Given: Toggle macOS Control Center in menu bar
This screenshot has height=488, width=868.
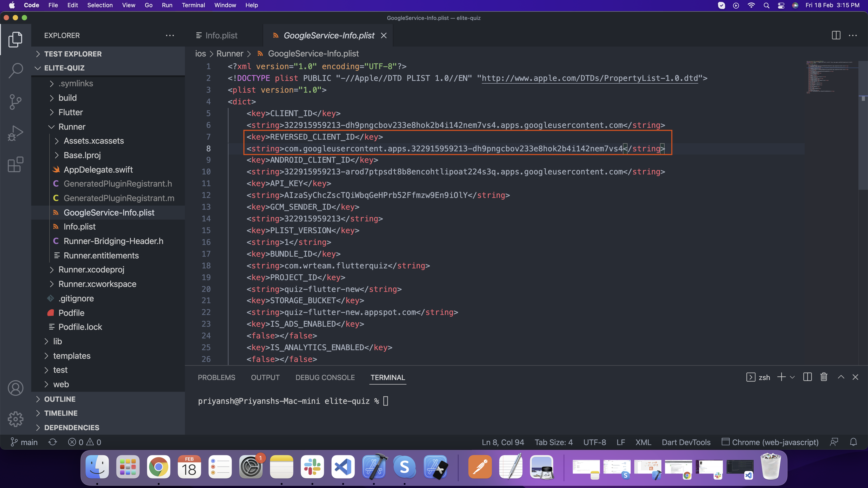Looking at the screenshot, I should [781, 5].
